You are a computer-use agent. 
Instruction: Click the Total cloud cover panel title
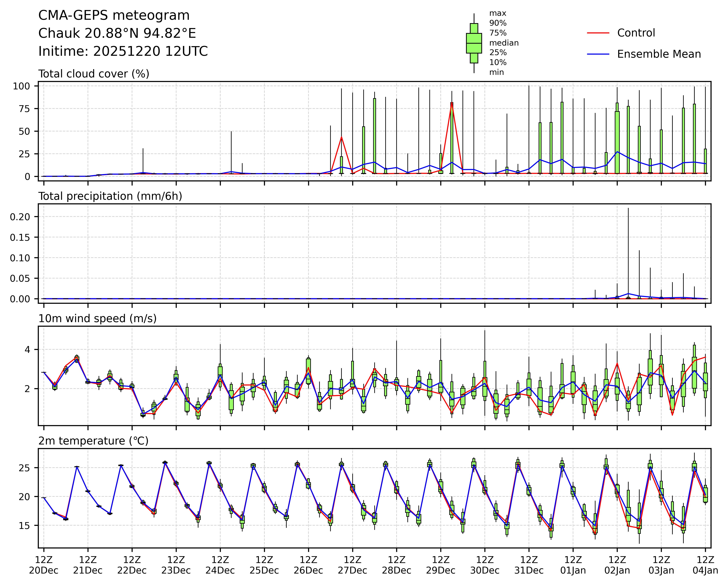click(x=93, y=74)
